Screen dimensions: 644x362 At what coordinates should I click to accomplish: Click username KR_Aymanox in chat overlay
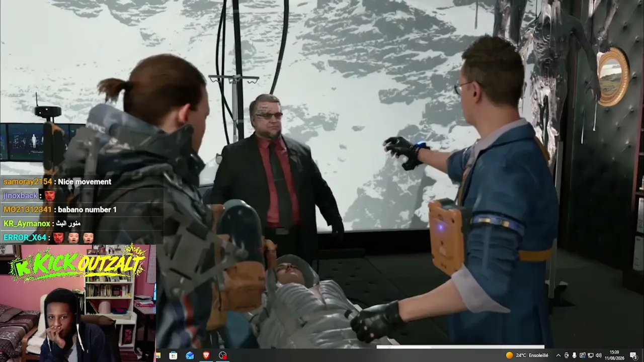click(x=27, y=224)
